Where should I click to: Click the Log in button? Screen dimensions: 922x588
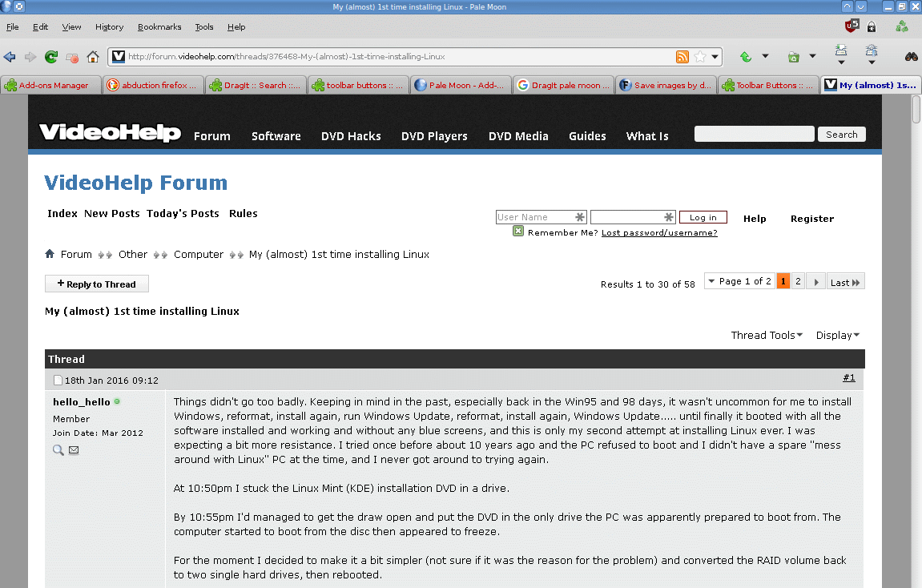703,218
